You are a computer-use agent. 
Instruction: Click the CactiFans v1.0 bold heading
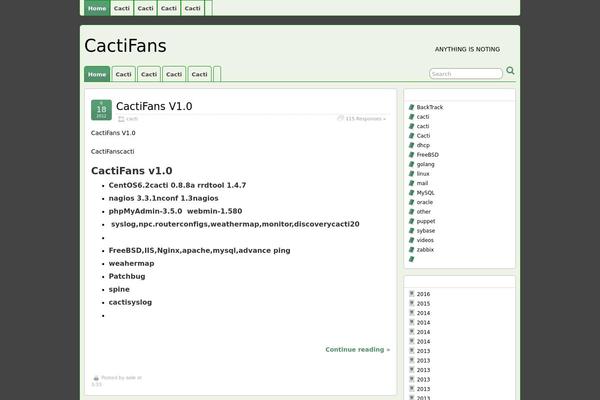[x=132, y=170]
